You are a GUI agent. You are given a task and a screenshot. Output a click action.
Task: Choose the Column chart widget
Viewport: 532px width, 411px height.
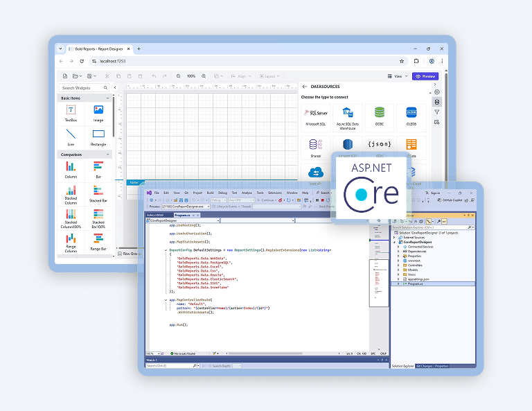click(x=71, y=170)
